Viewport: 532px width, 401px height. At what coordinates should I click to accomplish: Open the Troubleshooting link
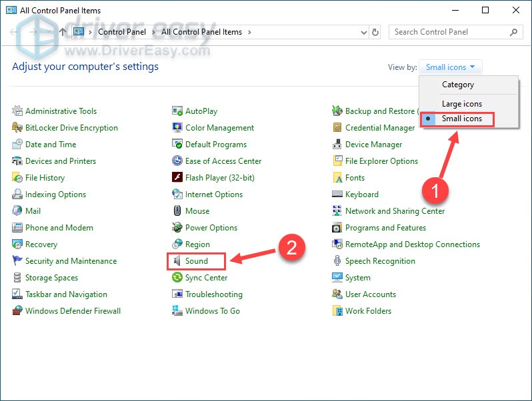(213, 294)
